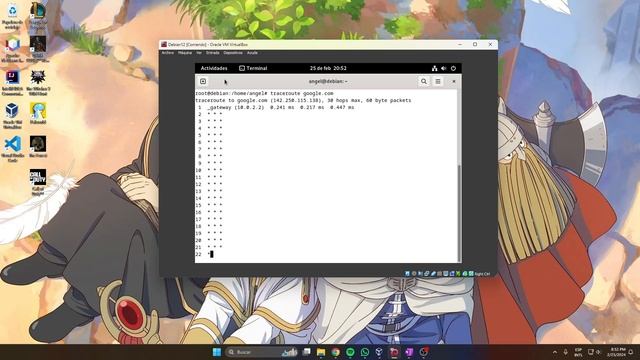
Task: Open the Recycle Bin desktop icon
Action: 13,16
